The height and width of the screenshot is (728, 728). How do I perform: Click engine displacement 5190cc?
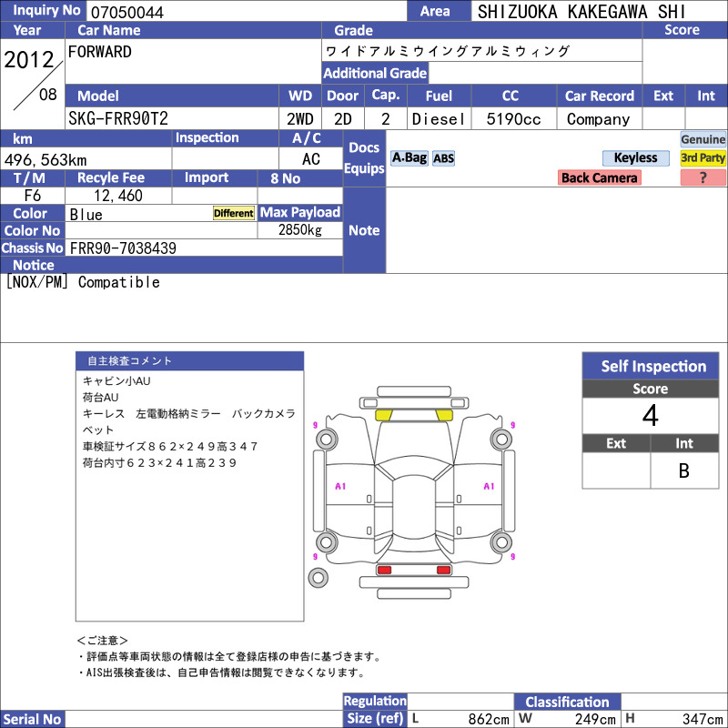click(x=513, y=119)
